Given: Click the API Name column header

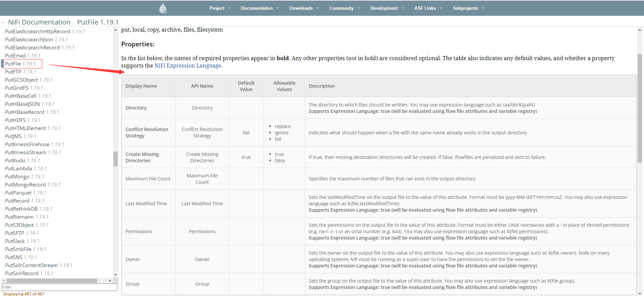Looking at the screenshot, I should click(202, 86).
